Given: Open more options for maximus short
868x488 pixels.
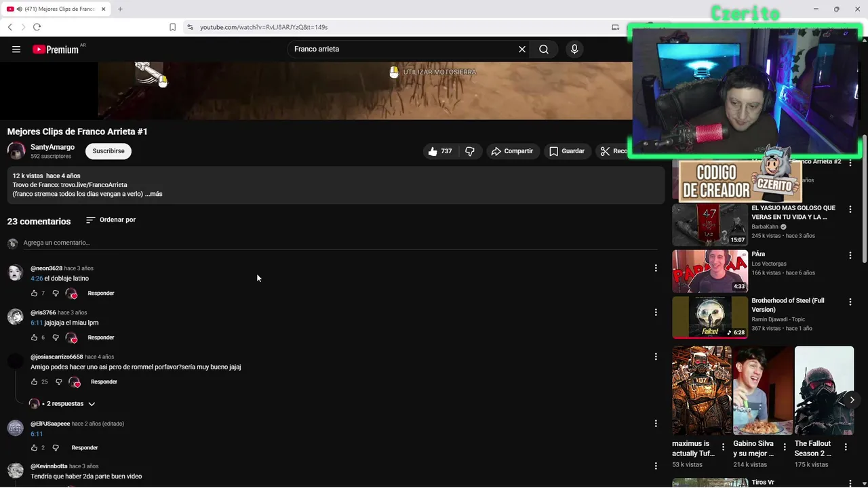Looking at the screenshot, I should 724,447.
